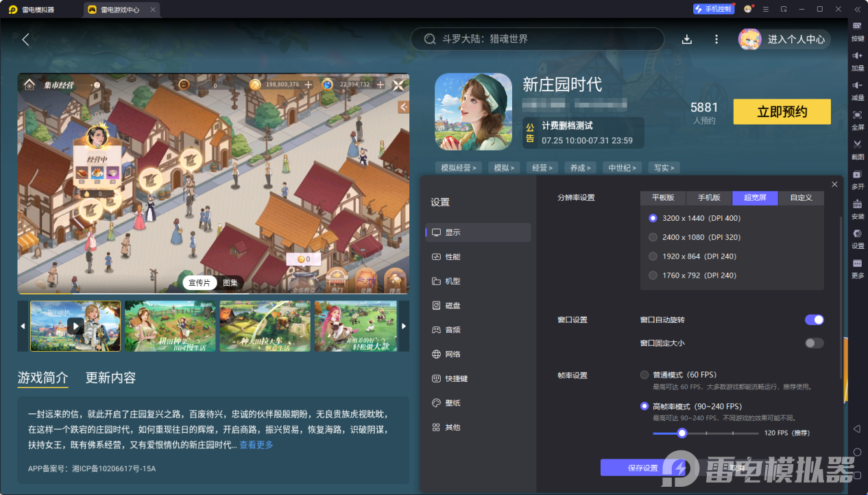
Task: Switch to 自定义 resolution tab
Action: [x=801, y=197]
